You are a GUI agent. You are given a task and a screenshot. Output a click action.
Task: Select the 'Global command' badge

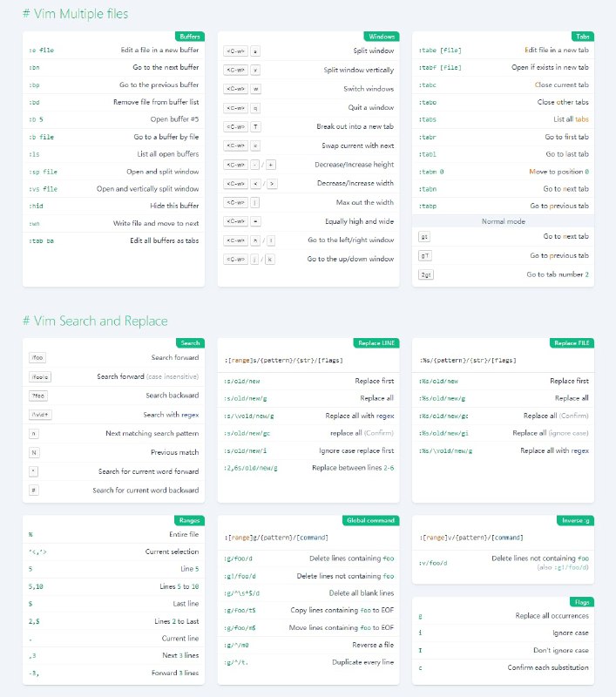pos(371,520)
